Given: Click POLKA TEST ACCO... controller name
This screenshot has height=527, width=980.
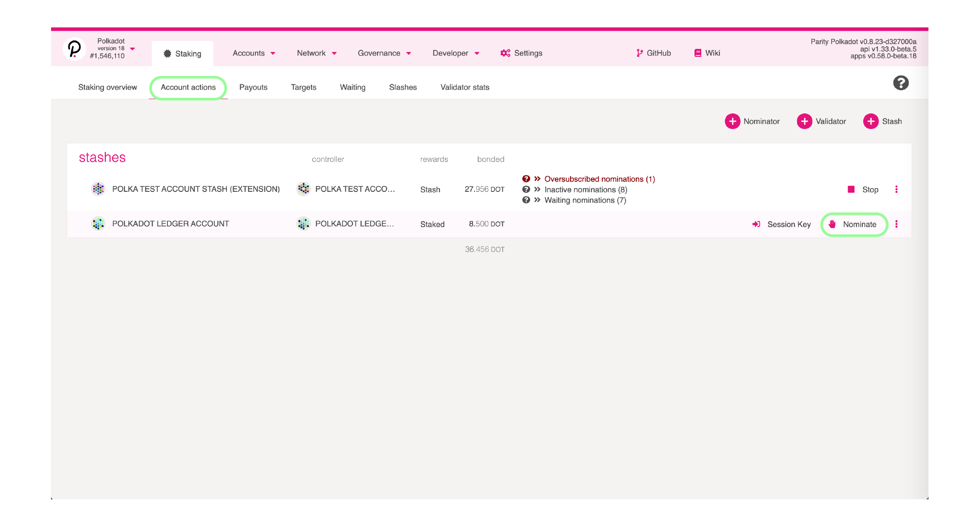Looking at the screenshot, I should (355, 189).
